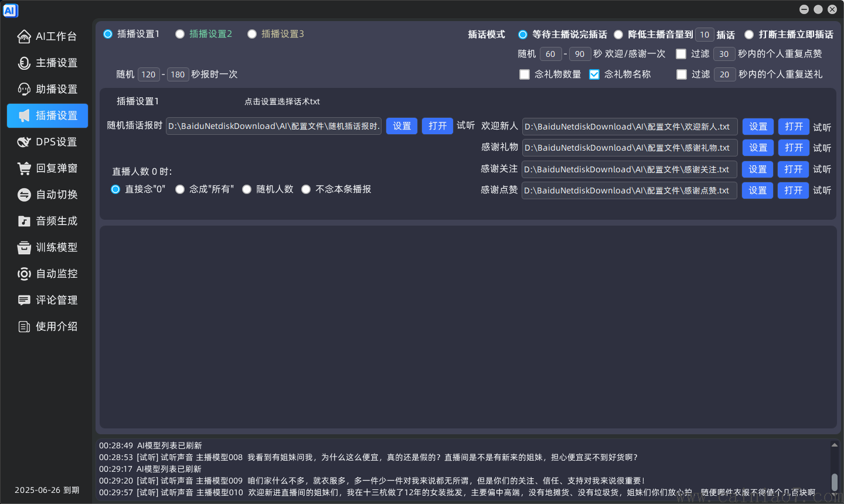Open the 评论管理 panel

coord(47,300)
